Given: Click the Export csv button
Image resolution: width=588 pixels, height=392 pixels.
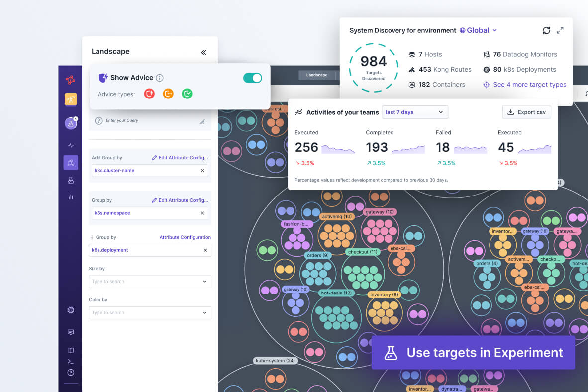Looking at the screenshot, I should 526,112.
